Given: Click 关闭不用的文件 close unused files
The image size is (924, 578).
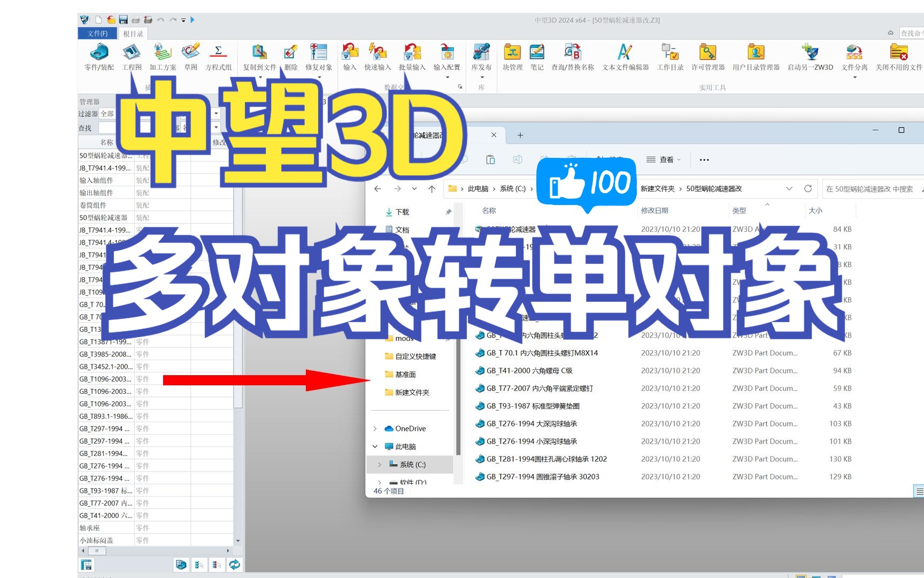Looking at the screenshot, I should tap(899, 57).
